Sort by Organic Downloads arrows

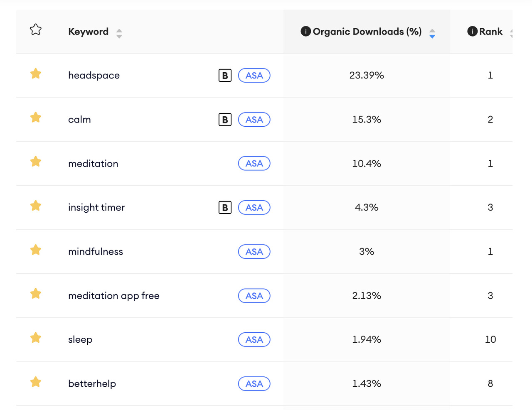[x=432, y=33]
